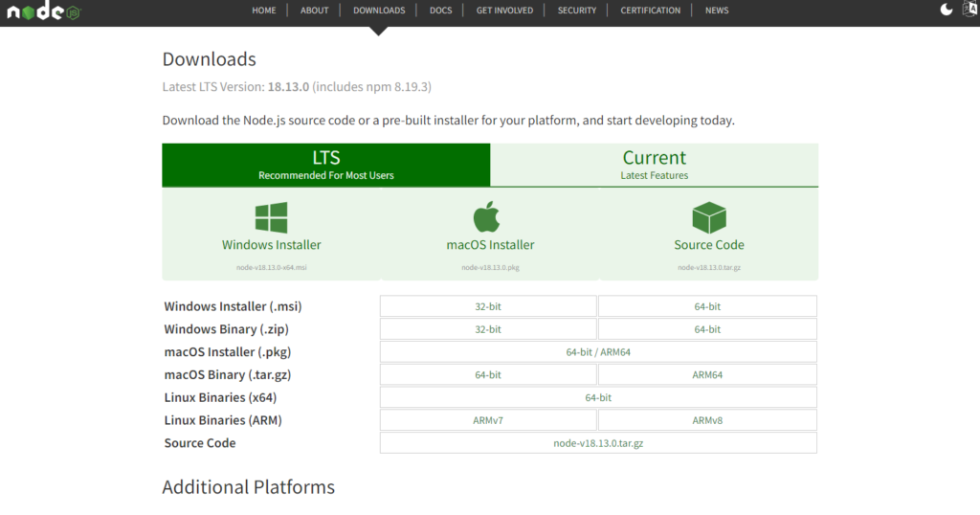The image size is (980, 515).
Task: Click the 18.13.0 version number
Action: [288, 87]
